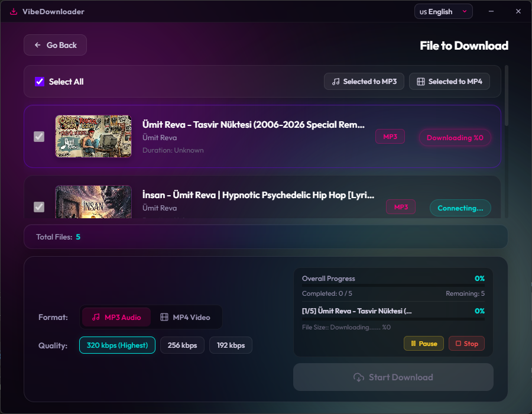Click title 'İnsan – Ümit Reva | Hypnotic Psychedelic Hip Hop'
The width and height of the screenshot is (532, 414).
point(258,195)
